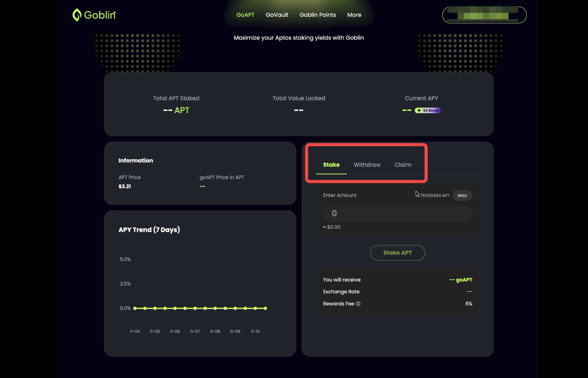This screenshot has height=378, width=588.
Task: Click the $3.21 APT Price value
Action: click(125, 186)
